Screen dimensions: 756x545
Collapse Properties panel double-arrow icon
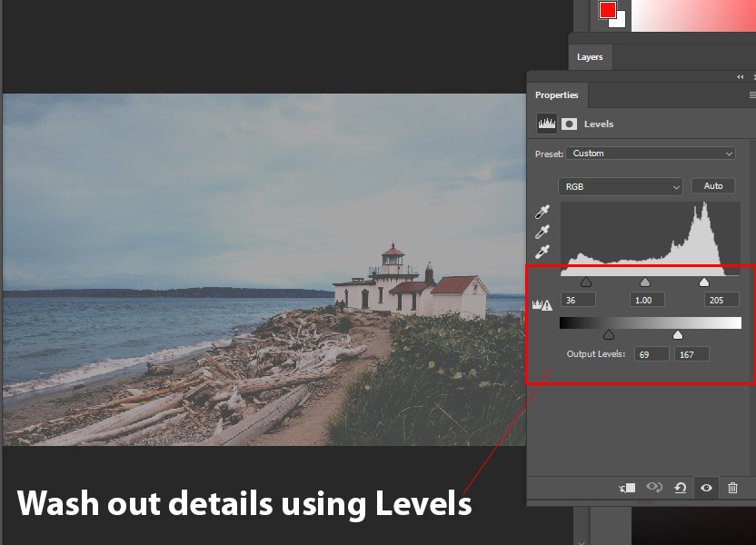tap(740, 77)
